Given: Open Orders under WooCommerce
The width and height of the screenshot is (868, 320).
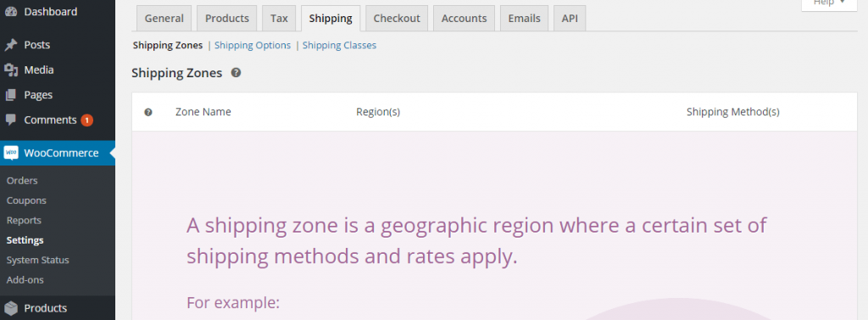Looking at the screenshot, I should pyautogui.click(x=22, y=181).
